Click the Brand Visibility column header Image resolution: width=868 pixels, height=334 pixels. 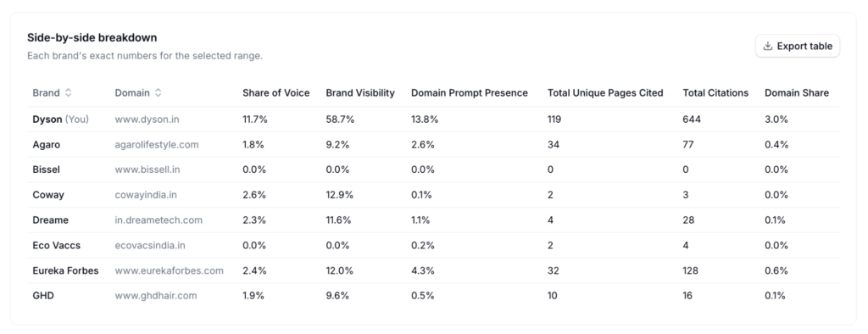coord(359,93)
